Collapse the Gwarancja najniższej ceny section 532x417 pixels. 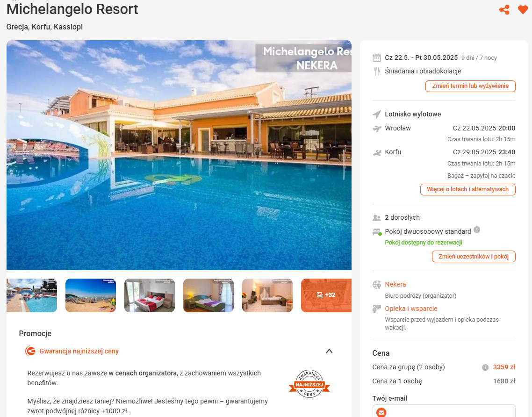click(x=329, y=351)
